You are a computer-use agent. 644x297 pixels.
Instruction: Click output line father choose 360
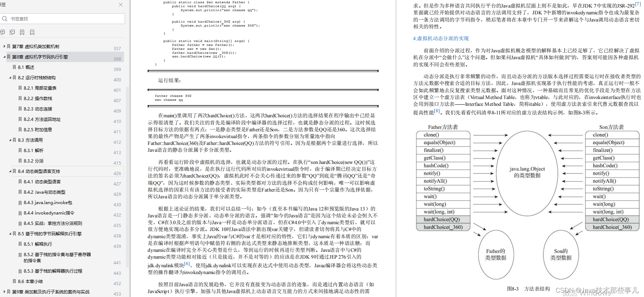click(x=173, y=96)
